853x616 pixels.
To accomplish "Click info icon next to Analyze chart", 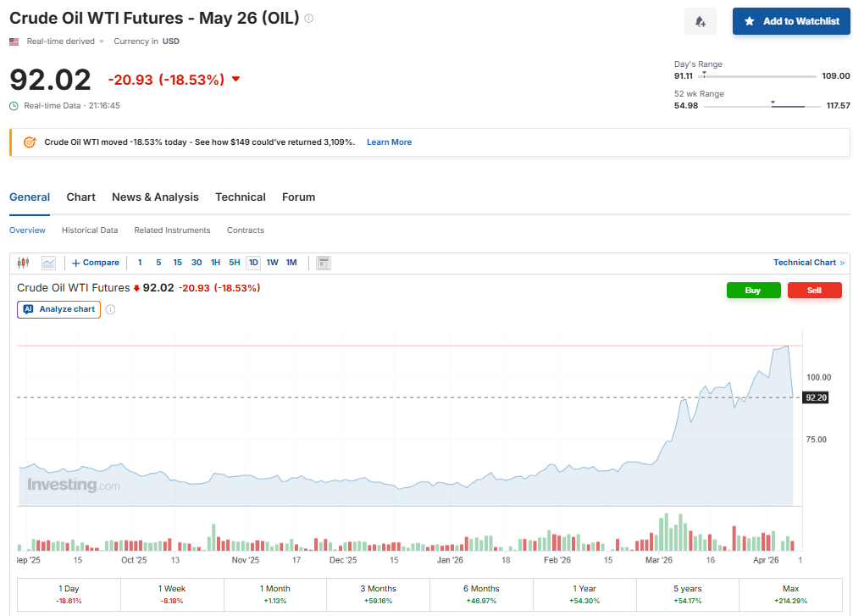I will click(110, 309).
